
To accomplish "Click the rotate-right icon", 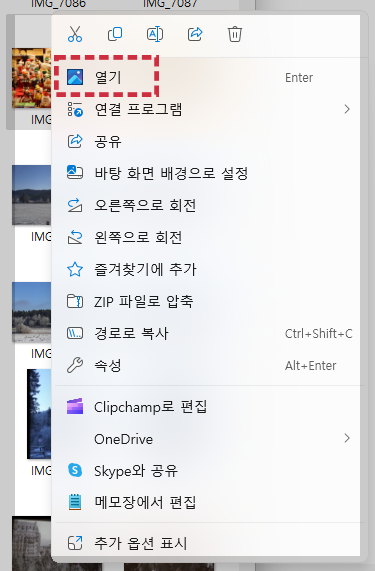I will 75,205.
